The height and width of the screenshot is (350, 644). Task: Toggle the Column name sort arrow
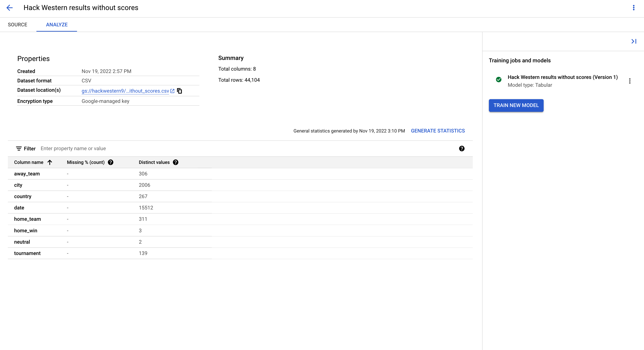point(50,162)
